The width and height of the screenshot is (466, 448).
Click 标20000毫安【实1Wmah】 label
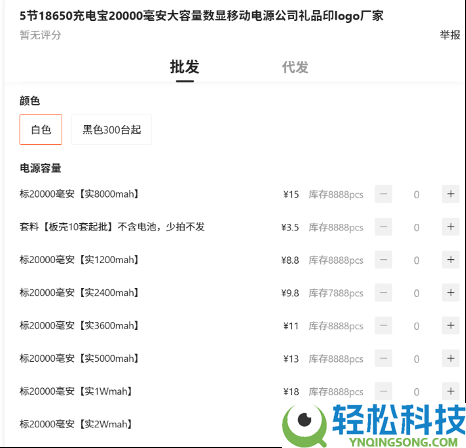[76, 391]
